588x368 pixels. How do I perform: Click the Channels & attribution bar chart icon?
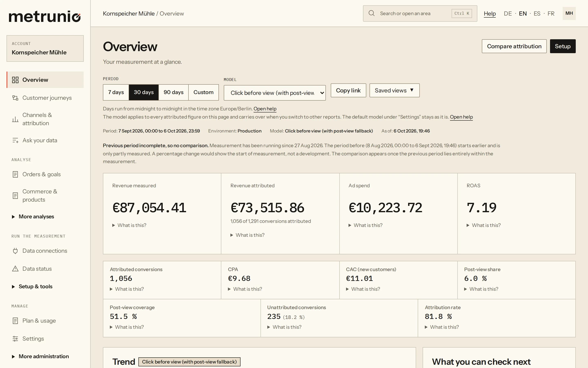coord(15,119)
